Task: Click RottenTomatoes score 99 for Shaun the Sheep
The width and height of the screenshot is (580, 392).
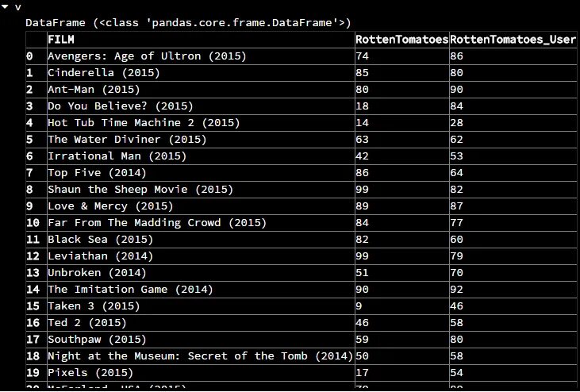Action: click(x=402, y=190)
